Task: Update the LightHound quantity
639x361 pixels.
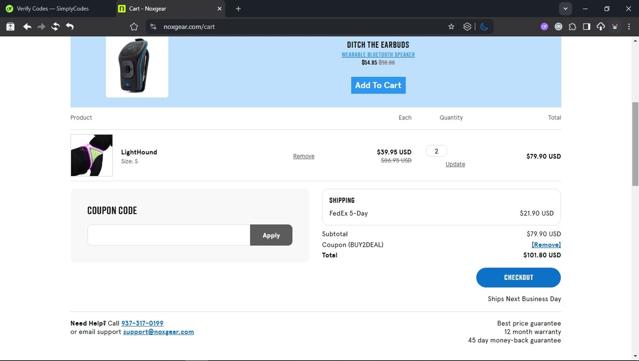Action: 455,164
